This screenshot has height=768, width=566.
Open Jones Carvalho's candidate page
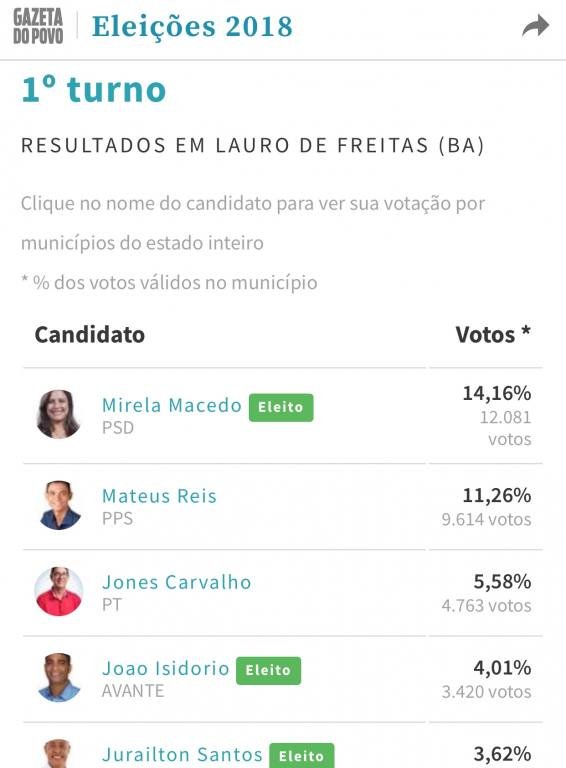coord(177,582)
